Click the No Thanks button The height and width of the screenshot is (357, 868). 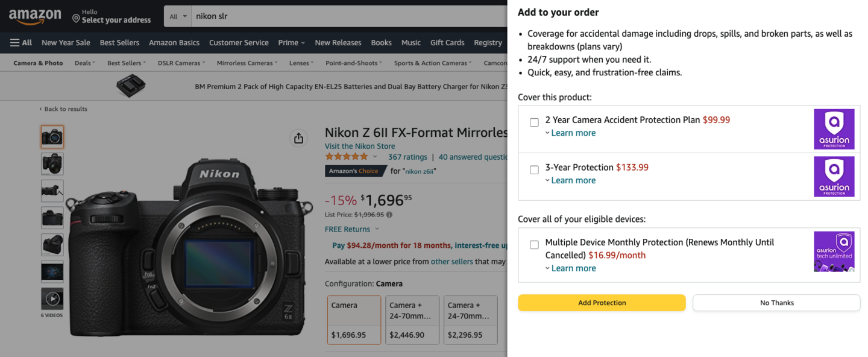776,303
